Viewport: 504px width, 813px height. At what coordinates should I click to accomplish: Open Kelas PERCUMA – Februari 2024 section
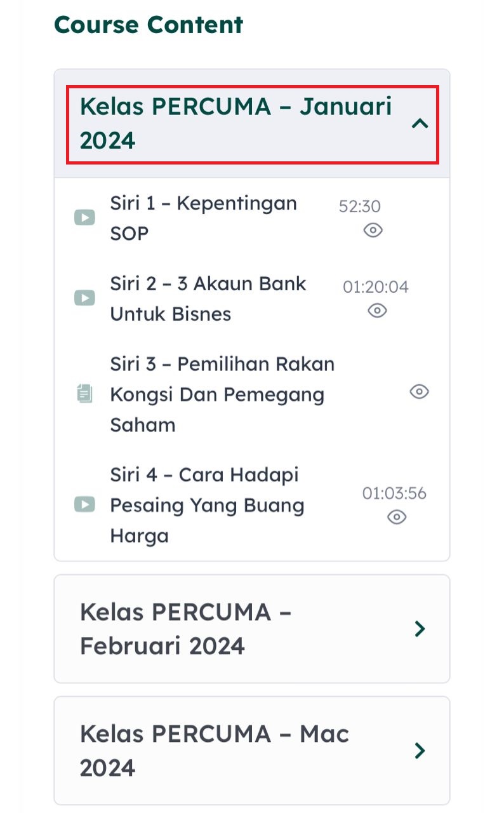185,629
